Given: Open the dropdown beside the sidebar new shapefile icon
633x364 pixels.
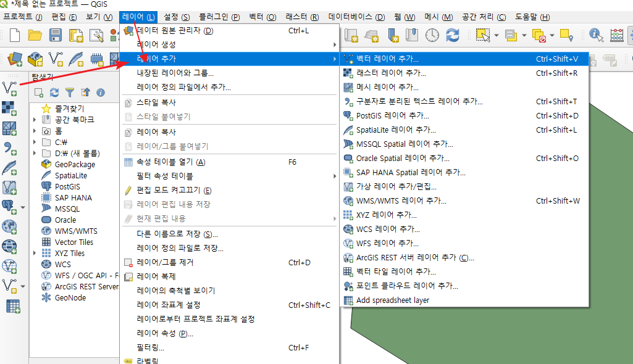Looking at the screenshot, I should (23, 286).
